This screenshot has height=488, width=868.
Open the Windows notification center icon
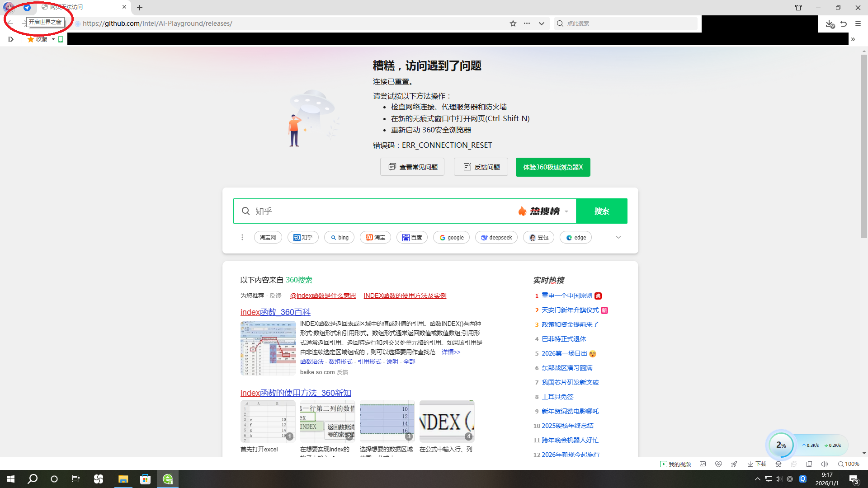point(854,479)
